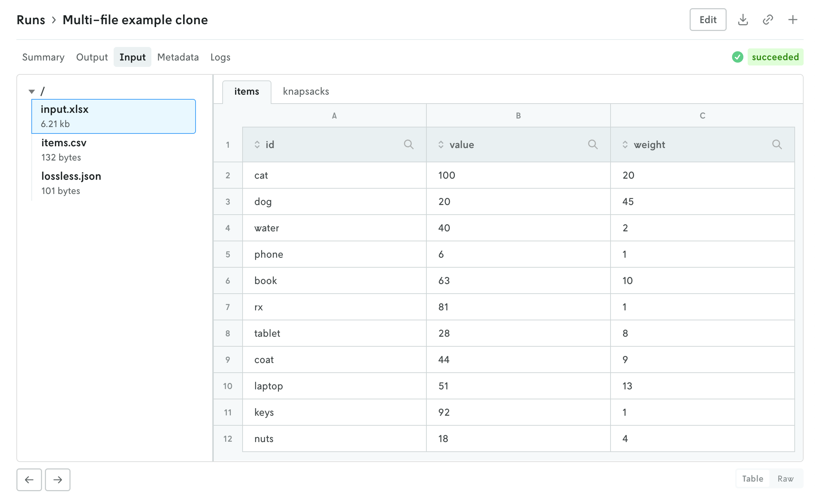The image size is (815, 504).
Task: Open the Metadata tab
Action: [178, 57]
